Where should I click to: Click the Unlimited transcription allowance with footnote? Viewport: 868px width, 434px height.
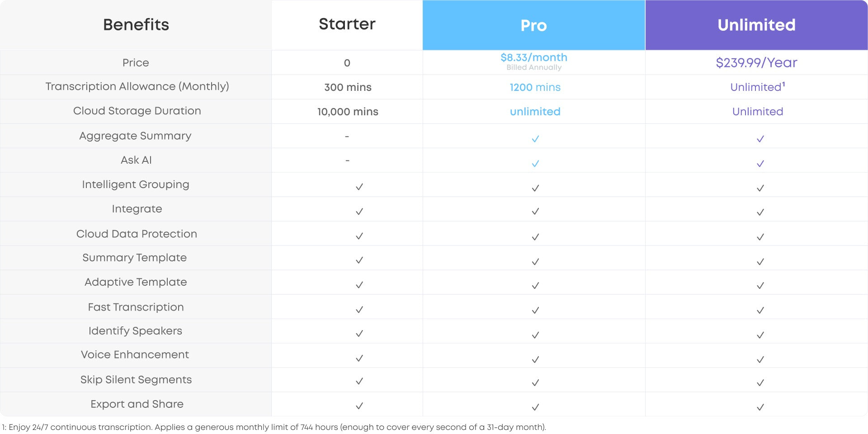coord(758,86)
